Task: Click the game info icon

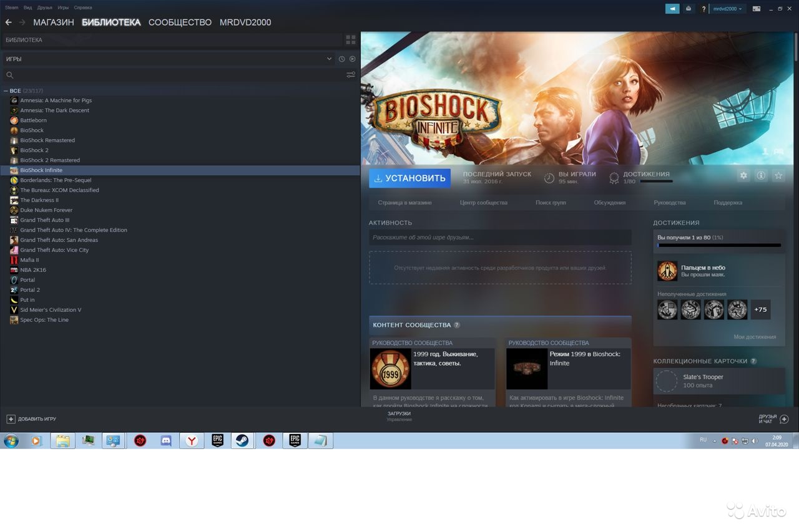Action: 761,176
